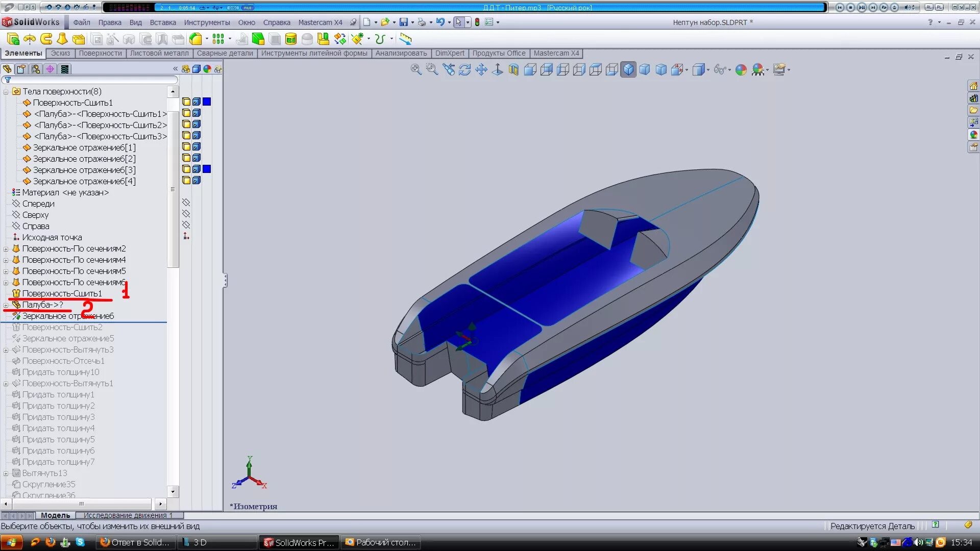Viewport: 980px width, 551px height.
Task: Click blue color swatch beside Поверхность-Сшить1
Action: [x=207, y=102]
